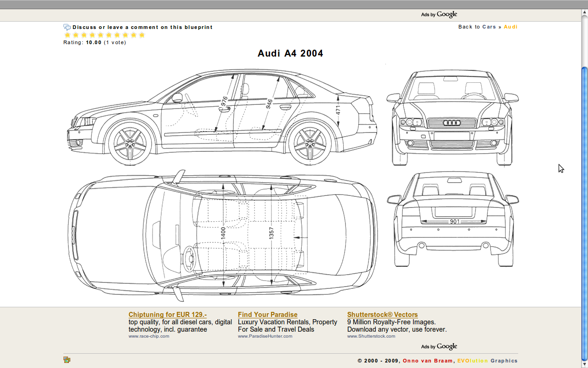The image size is (588, 368).
Task: Click the www.Shutterstock.com ad URL
Action: (371, 336)
